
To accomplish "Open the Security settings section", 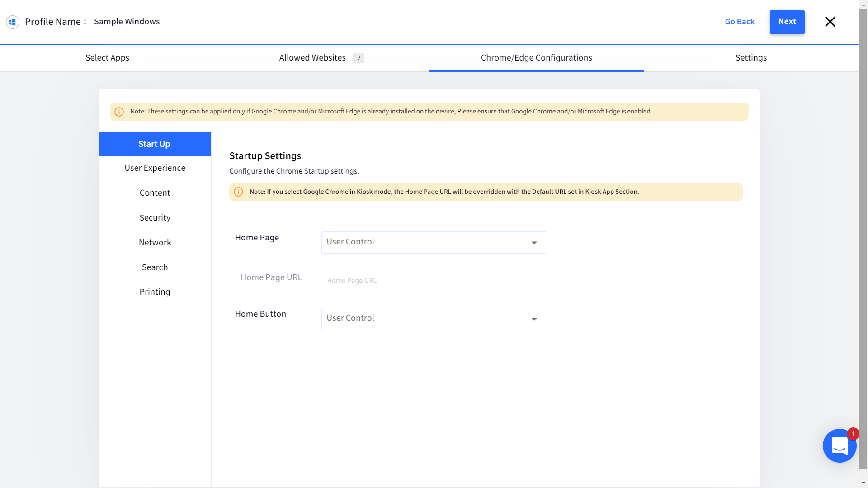I will (x=155, y=217).
